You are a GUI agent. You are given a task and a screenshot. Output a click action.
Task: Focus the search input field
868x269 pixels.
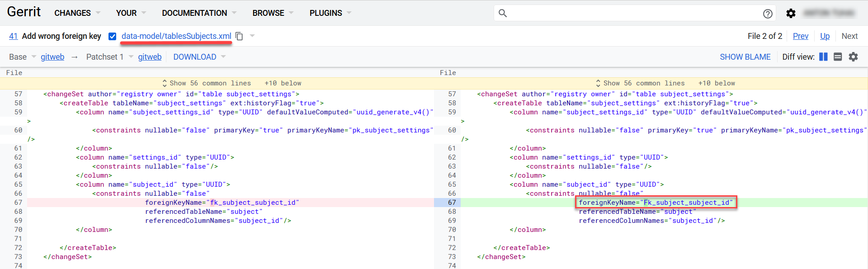tap(635, 13)
